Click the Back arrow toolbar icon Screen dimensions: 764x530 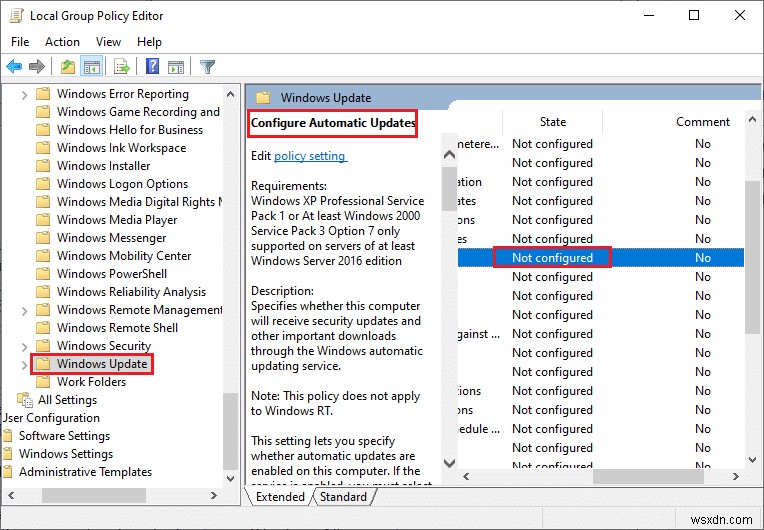pyautogui.click(x=14, y=66)
